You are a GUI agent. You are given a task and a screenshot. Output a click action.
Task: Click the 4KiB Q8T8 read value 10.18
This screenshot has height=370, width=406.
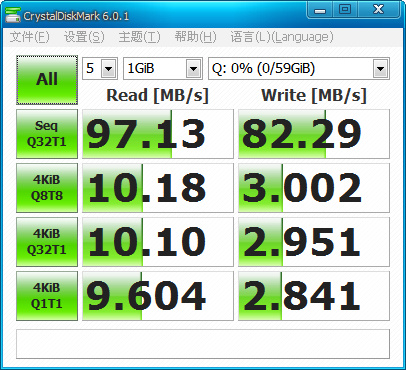click(158, 188)
